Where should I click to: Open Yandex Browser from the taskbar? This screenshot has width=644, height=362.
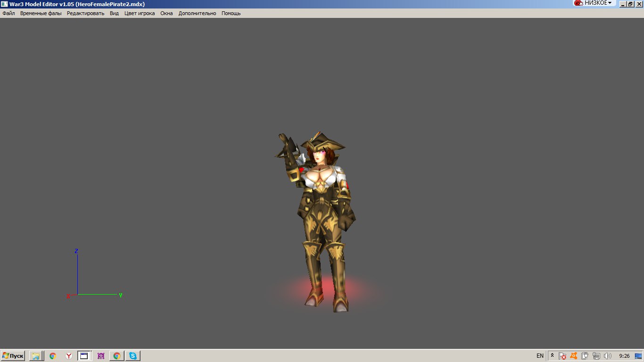69,356
